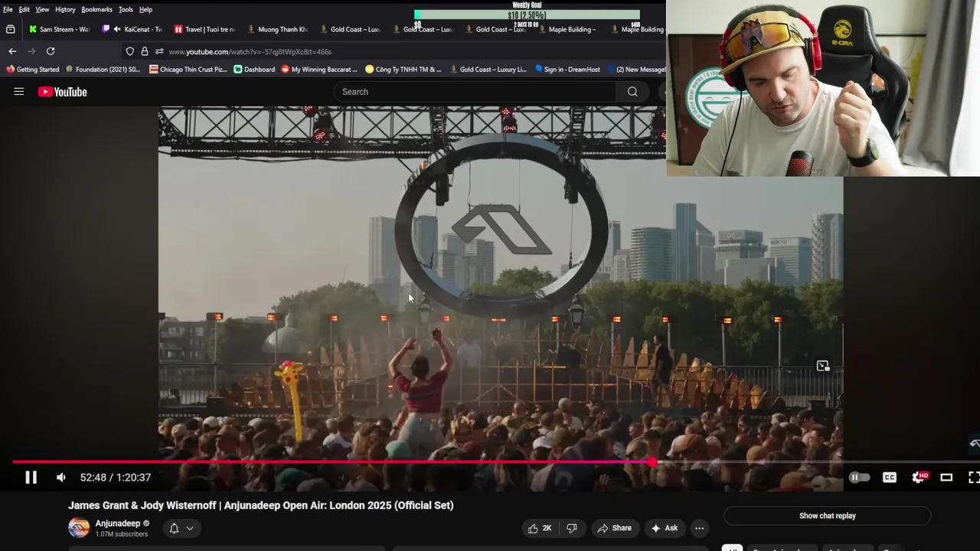Open Foundation (2021) bookmark
Viewport: 980px width, 551px height.
point(103,69)
